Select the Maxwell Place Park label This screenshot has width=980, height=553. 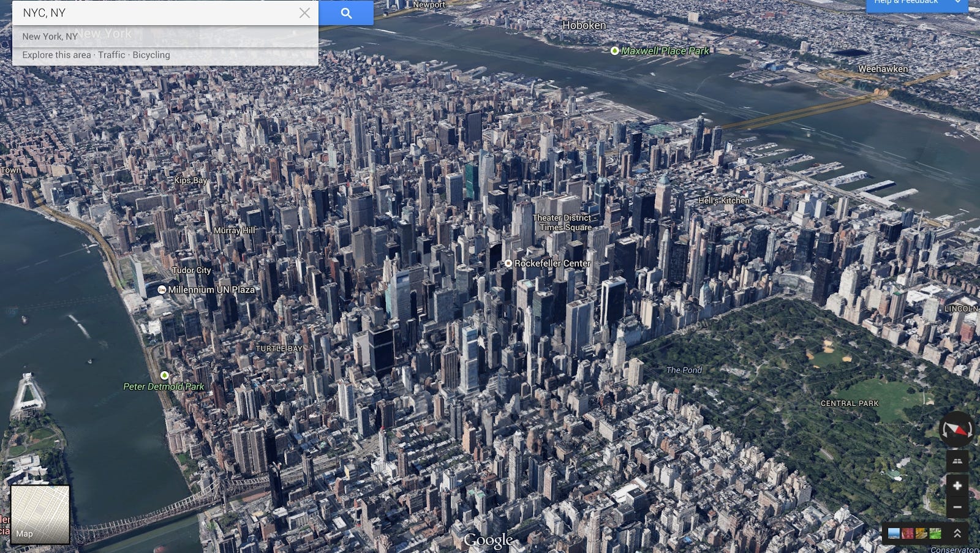(x=665, y=51)
